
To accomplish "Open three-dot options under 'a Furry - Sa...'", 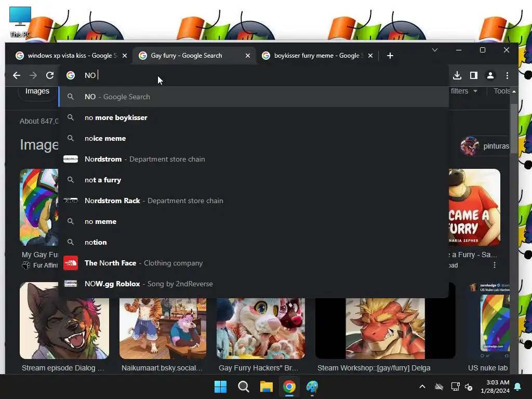I will pos(495,265).
